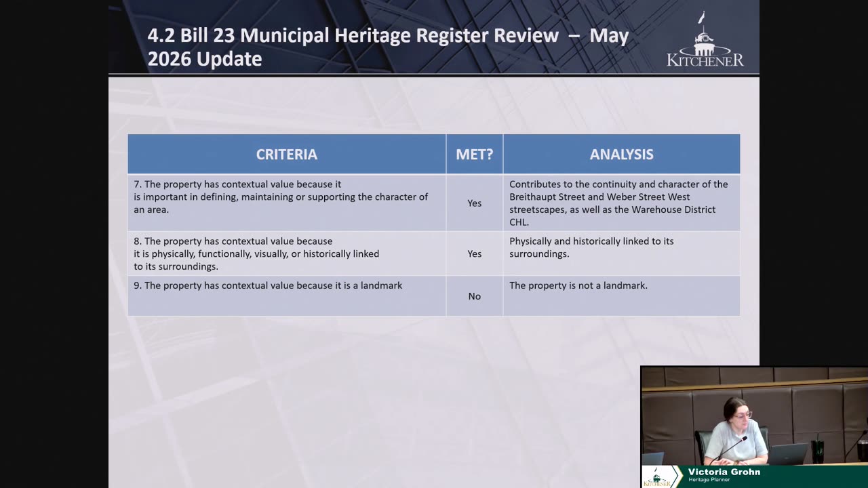Click the 'No' cell for criterion 9
Viewport: 868px width, 488px height.
[x=475, y=296]
